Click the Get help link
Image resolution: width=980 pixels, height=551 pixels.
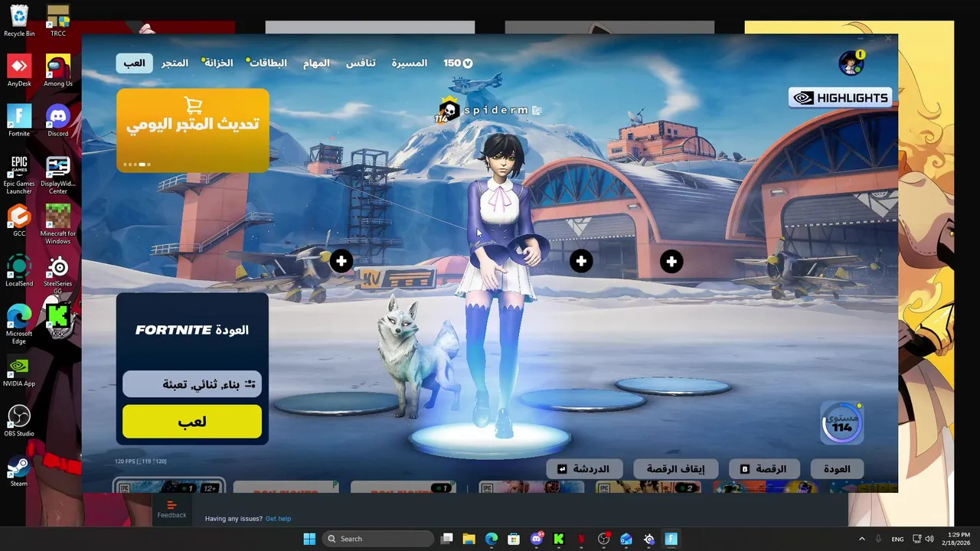click(278, 519)
